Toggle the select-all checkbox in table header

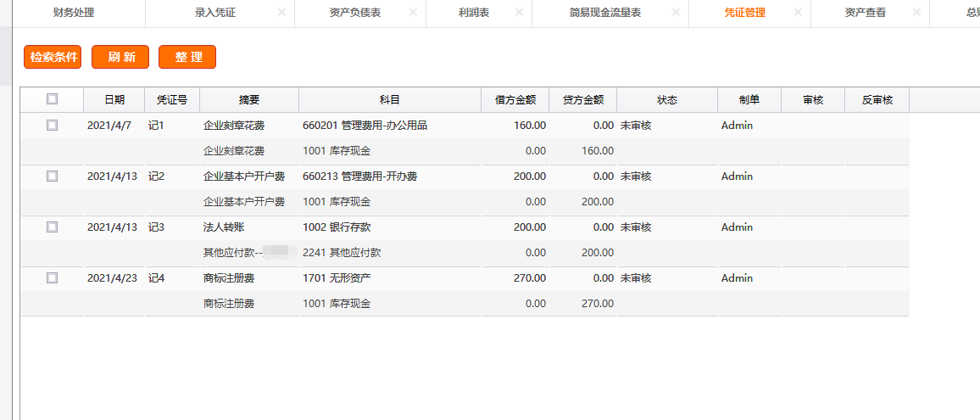pos(53,99)
